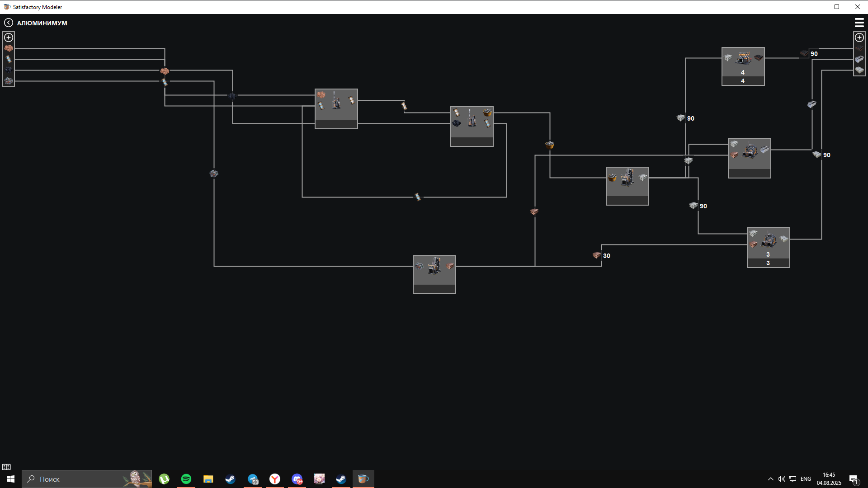The width and height of the screenshot is (868, 488).
Task: Open the hamburger menu
Action: 859,23
